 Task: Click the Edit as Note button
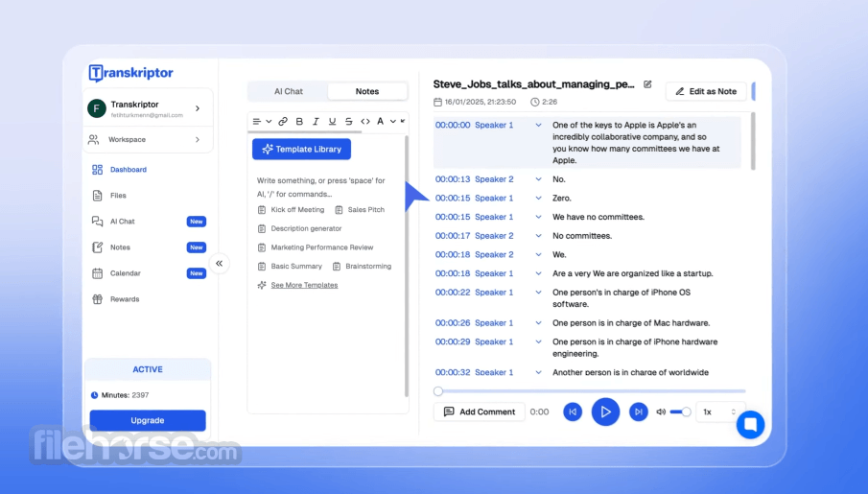[706, 91]
